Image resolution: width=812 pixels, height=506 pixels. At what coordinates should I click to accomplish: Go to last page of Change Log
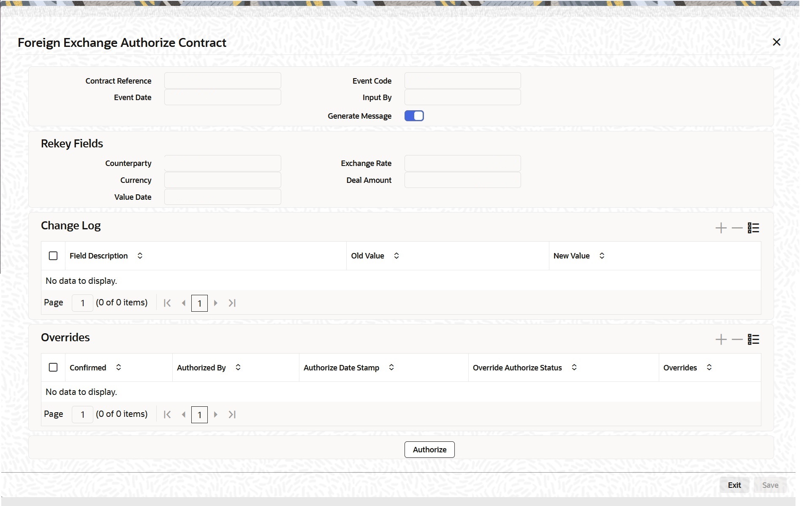(x=232, y=303)
